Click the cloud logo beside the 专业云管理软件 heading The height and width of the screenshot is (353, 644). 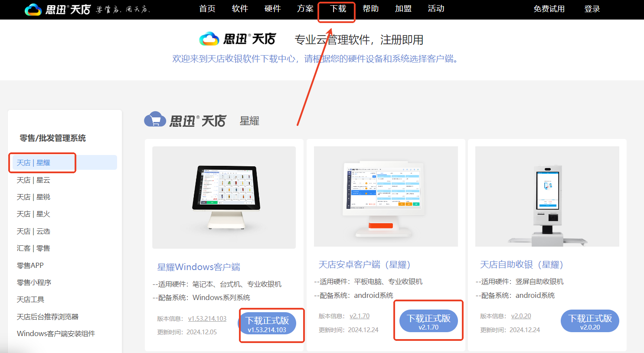pos(209,39)
